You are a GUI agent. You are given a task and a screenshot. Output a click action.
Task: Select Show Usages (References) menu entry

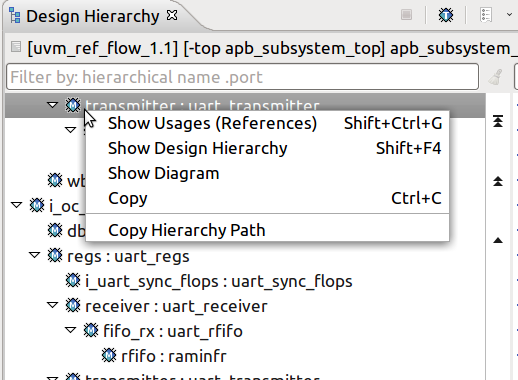(267, 123)
